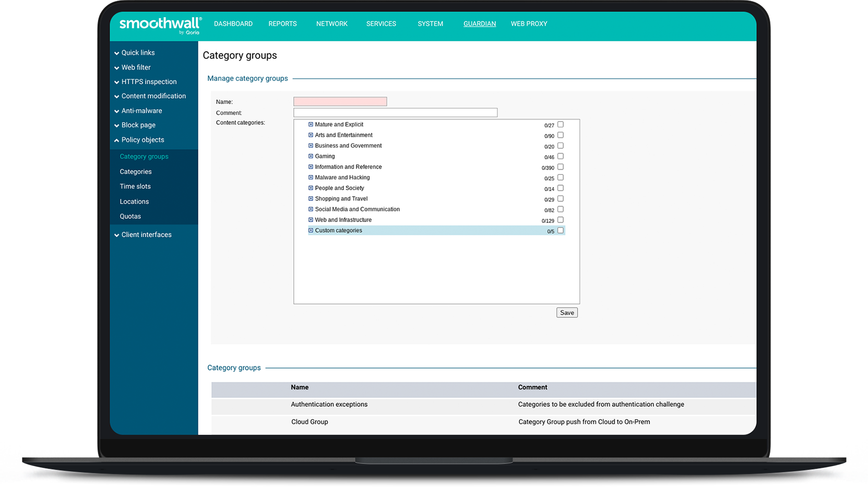Switch to the SYSTEM section

pos(430,23)
